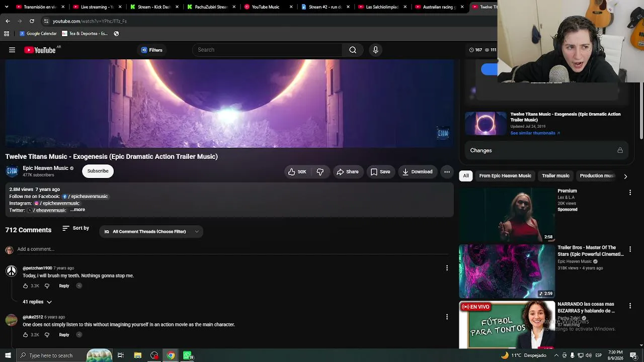Select the All filter chip
Image resolution: width=644 pixels, height=362 pixels.
(x=466, y=176)
